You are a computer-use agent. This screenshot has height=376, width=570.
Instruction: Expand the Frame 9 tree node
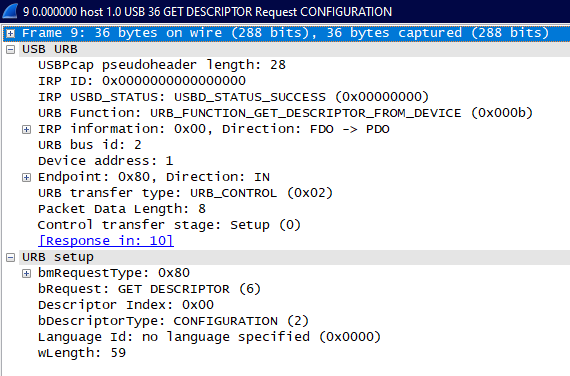(x=11, y=34)
